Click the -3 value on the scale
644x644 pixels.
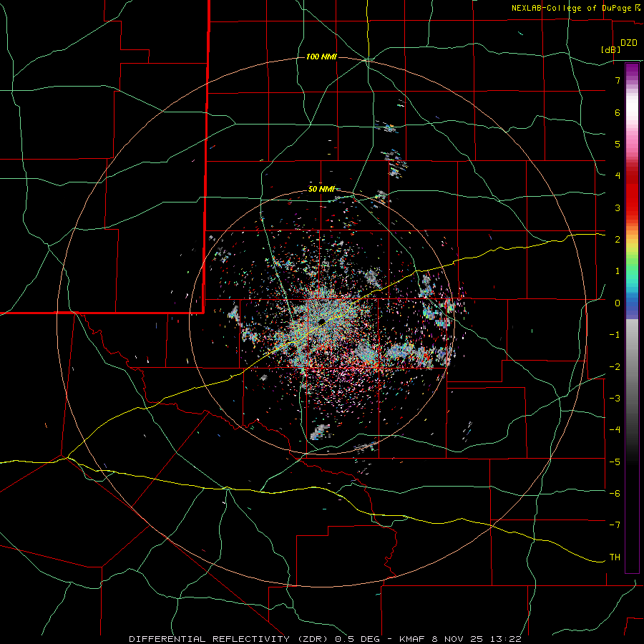coord(615,398)
